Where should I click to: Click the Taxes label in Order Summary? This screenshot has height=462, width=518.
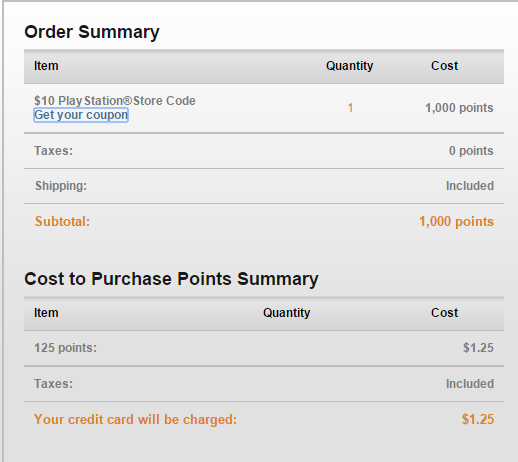pyautogui.click(x=53, y=151)
